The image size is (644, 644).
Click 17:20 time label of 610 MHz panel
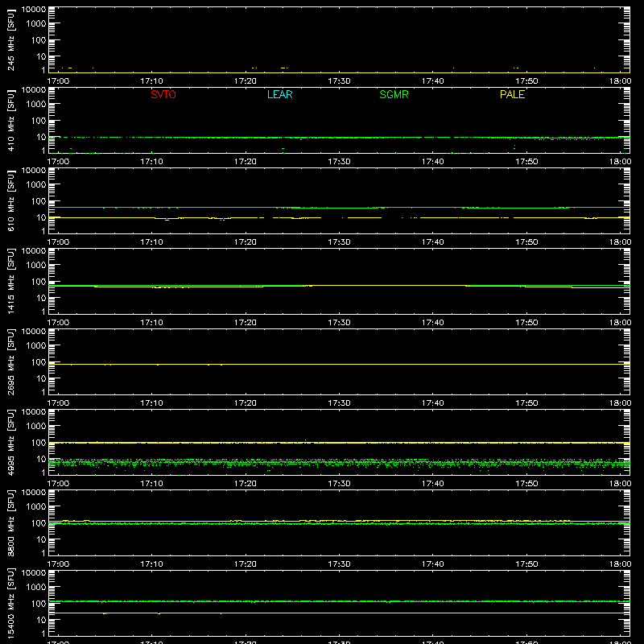pos(246,242)
